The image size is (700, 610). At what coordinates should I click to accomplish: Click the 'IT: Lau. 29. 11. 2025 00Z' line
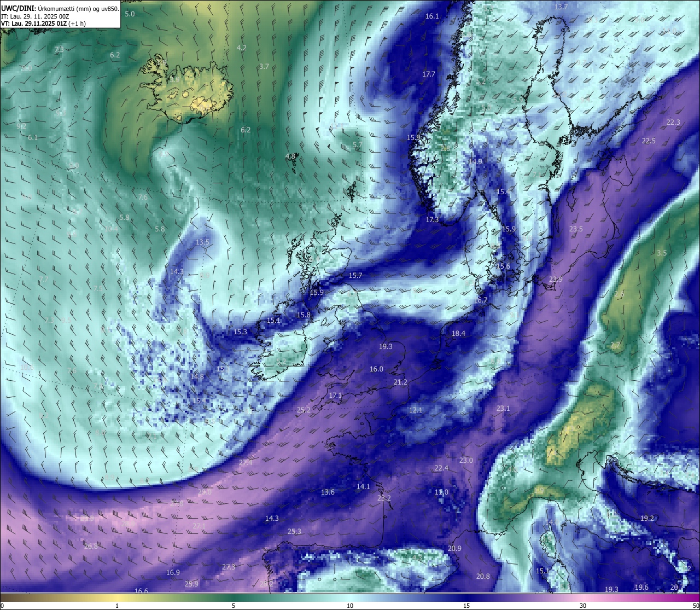[35, 16]
